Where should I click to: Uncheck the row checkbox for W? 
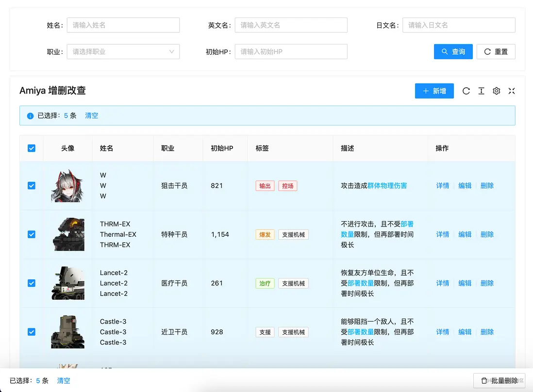(x=32, y=186)
